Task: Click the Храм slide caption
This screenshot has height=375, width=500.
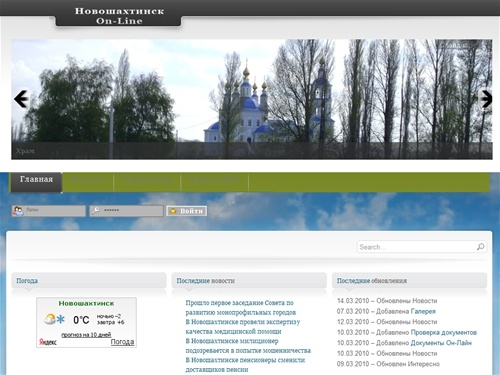Action: point(25,151)
